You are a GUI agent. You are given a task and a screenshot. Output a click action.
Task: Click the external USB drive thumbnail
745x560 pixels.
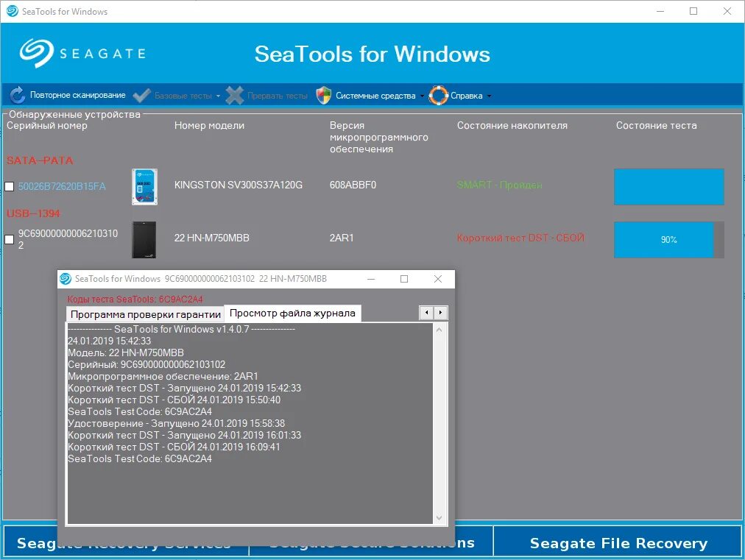(x=144, y=240)
